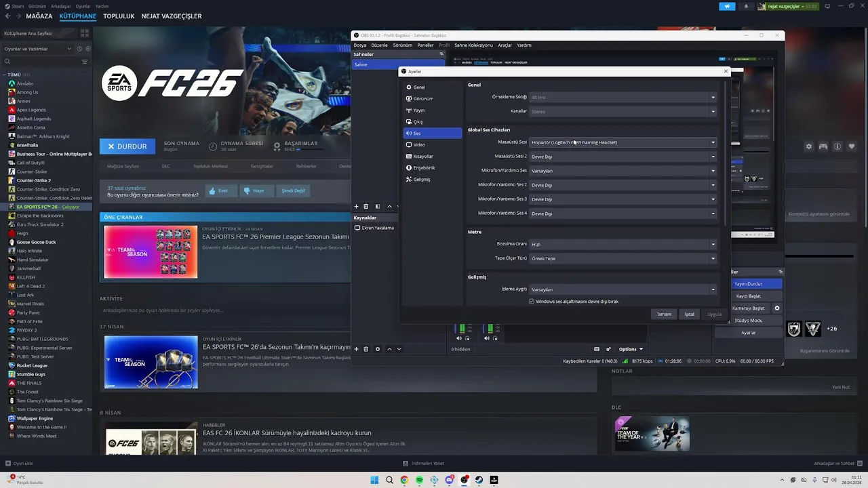The height and width of the screenshot is (488, 868).
Task: Go to TOPLULUK tab in Steam
Action: point(119,16)
